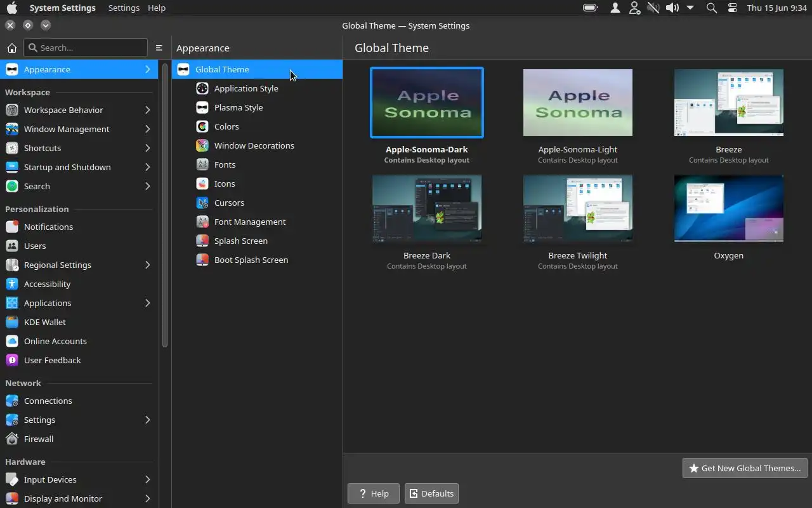
Task: Expand the system tray hidden icons arrow
Action: coord(690,8)
